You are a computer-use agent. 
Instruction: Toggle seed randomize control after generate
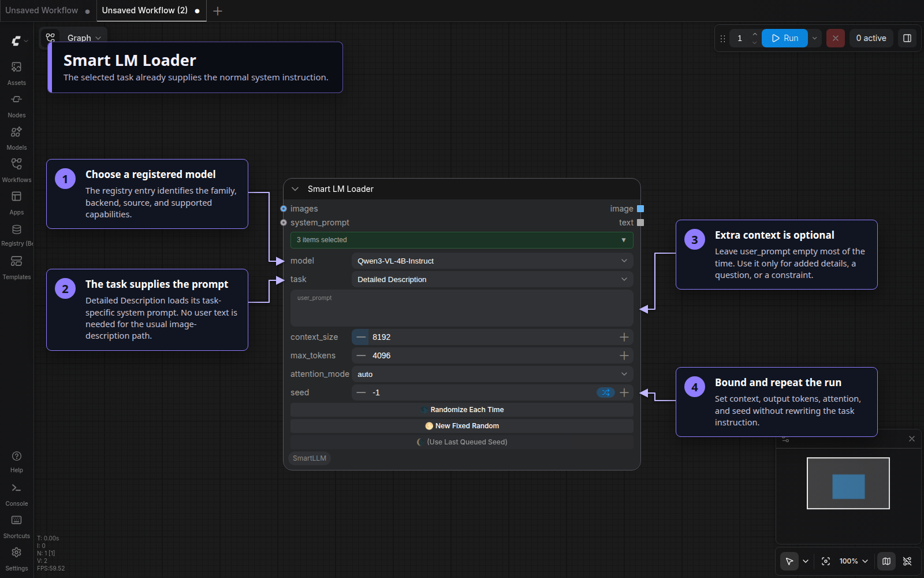[605, 392]
